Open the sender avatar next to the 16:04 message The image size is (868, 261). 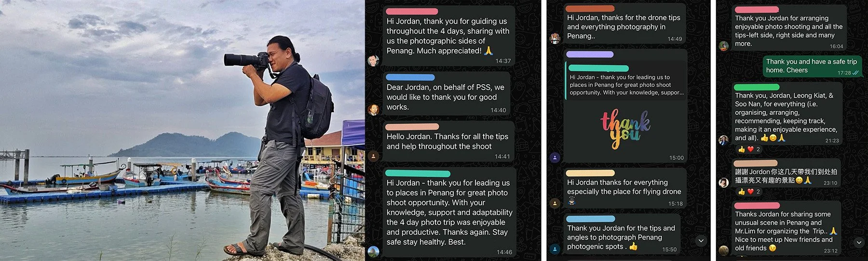point(723,46)
